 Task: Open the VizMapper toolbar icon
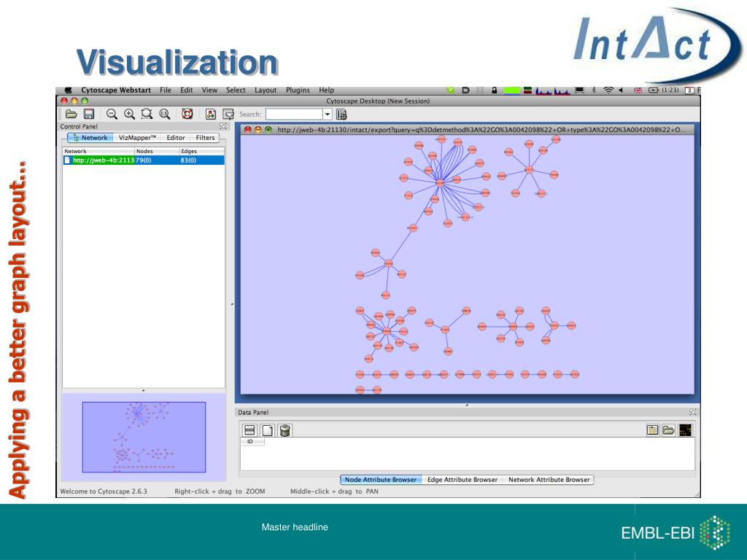pyautogui.click(x=211, y=114)
